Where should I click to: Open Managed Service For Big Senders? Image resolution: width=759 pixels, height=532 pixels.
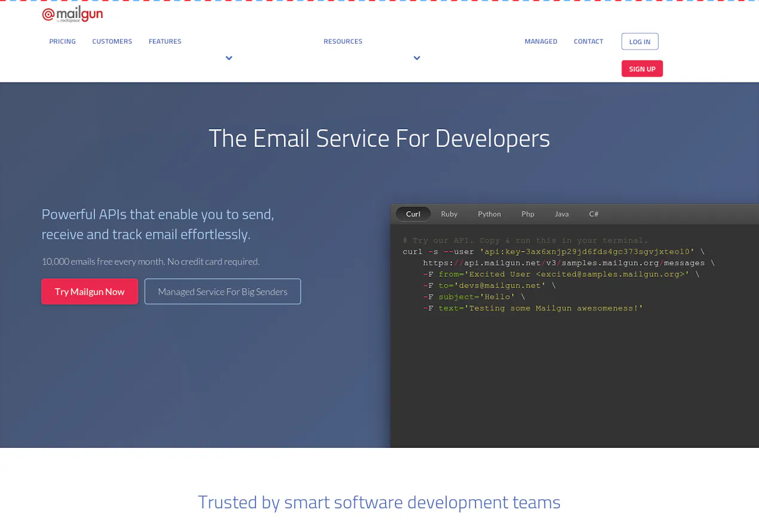(x=223, y=292)
